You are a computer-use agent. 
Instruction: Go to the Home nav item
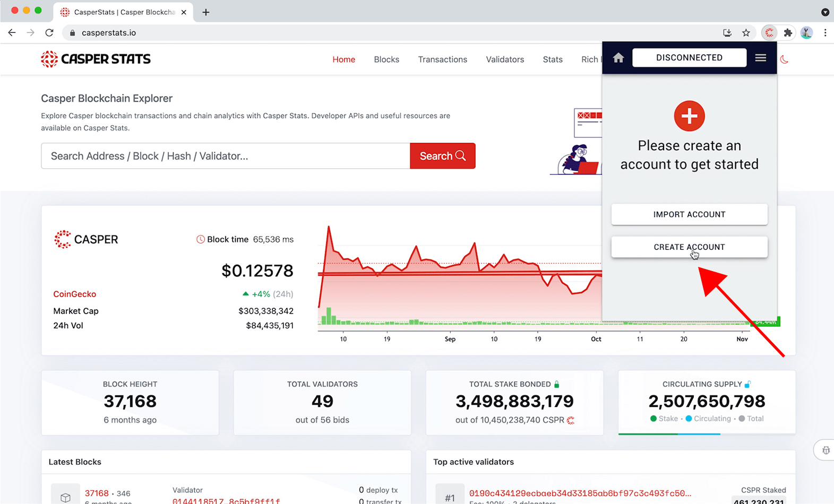click(344, 59)
